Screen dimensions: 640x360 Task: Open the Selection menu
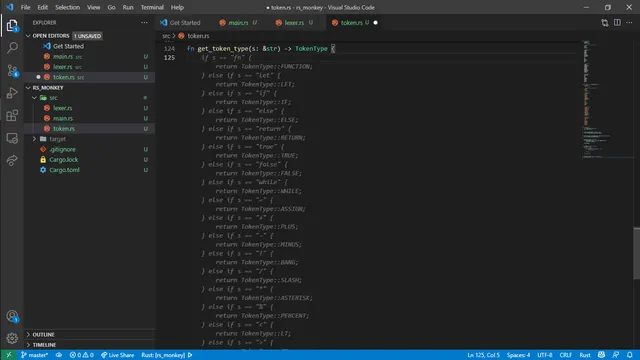coord(67,7)
